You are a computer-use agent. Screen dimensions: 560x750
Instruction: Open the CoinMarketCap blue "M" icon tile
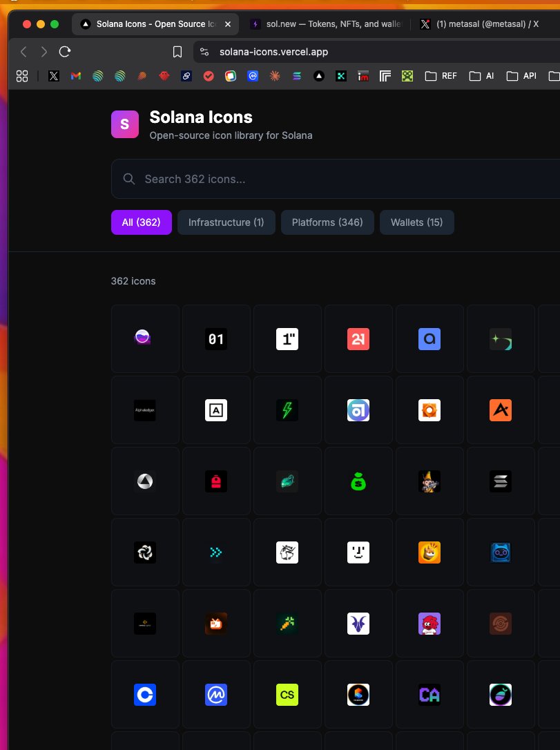click(216, 695)
